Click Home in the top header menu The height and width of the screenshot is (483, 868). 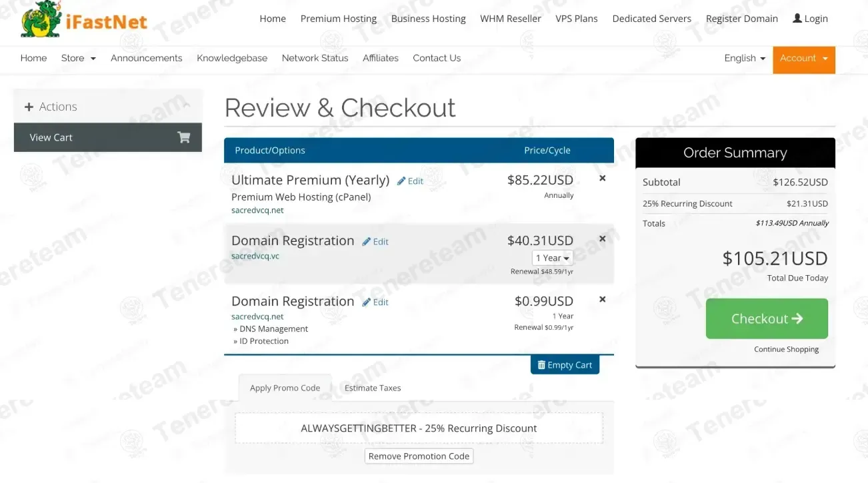point(273,19)
